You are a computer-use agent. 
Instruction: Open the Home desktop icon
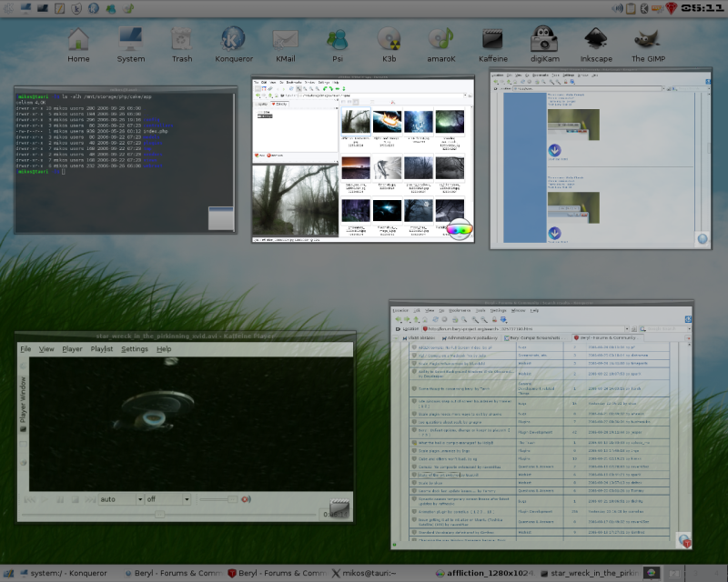[x=78, y=45]
